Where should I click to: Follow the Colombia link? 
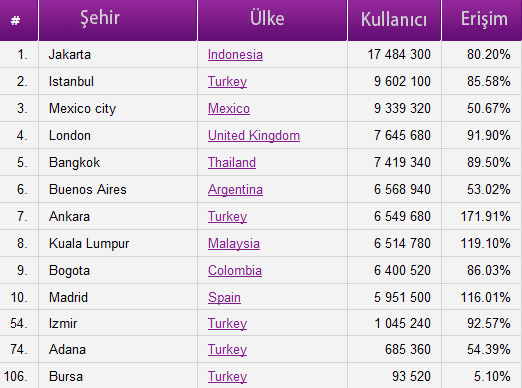[x=235, y=271]
